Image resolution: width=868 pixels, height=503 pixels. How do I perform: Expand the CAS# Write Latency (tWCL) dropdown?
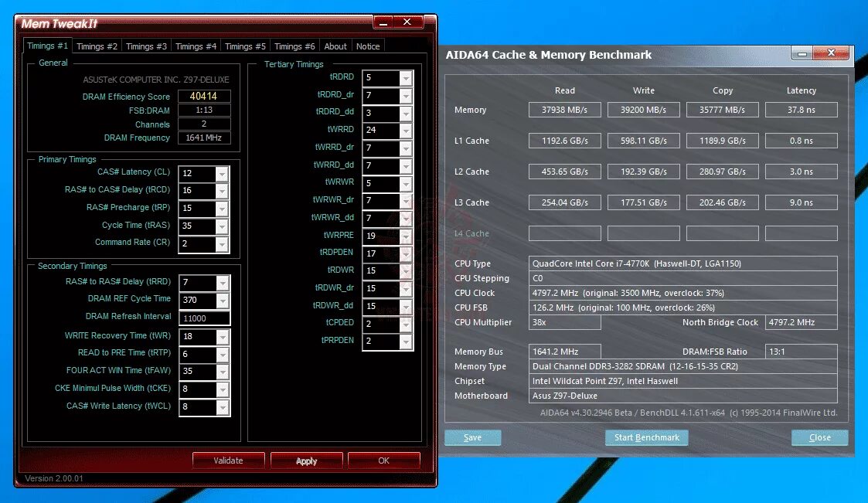pos(223,407)
